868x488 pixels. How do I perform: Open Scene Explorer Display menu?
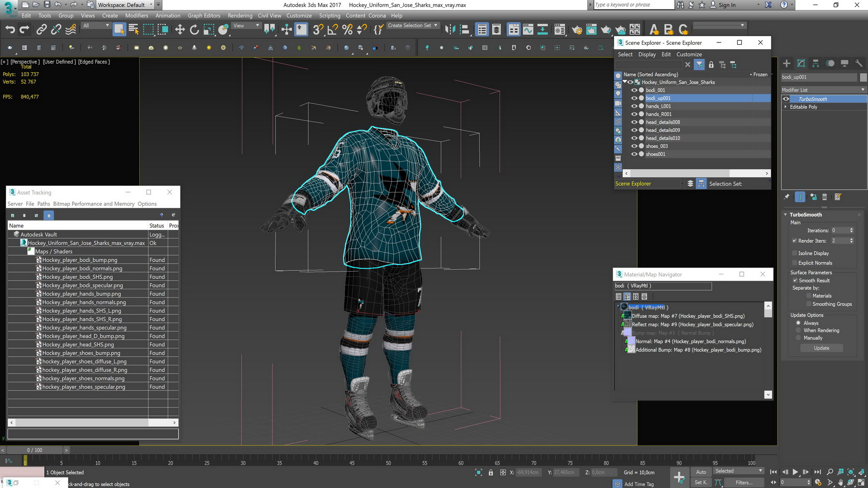coord(647,54)
